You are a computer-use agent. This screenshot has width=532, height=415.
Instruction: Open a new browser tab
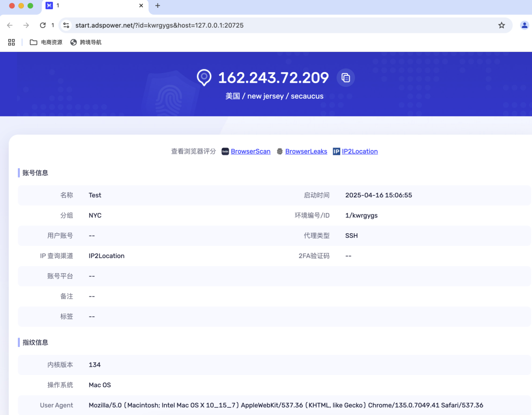click(x=157, y=5)
